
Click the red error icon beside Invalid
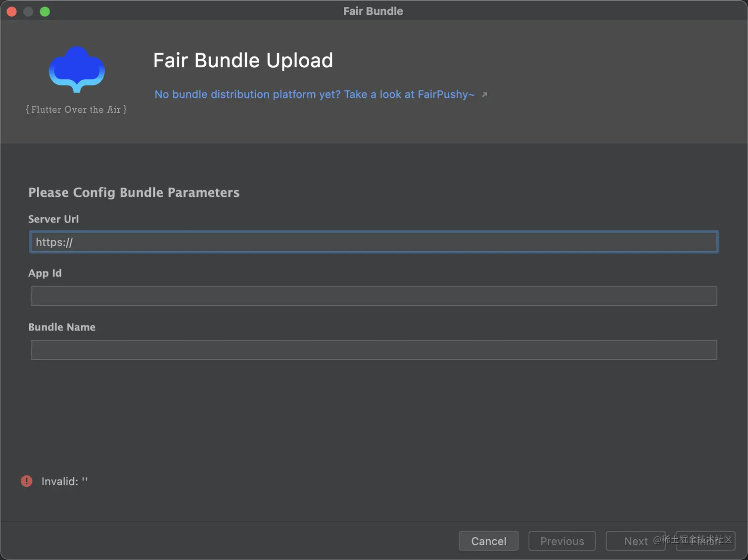pyautogui.click(x=27, y=481)
